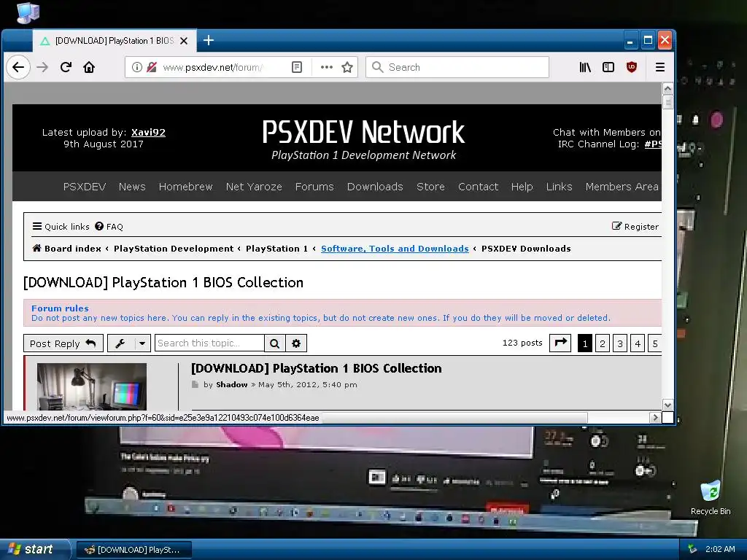Open Shadow's user profile
The height and width of the screenshot is (560, 747).
[232, 385]
